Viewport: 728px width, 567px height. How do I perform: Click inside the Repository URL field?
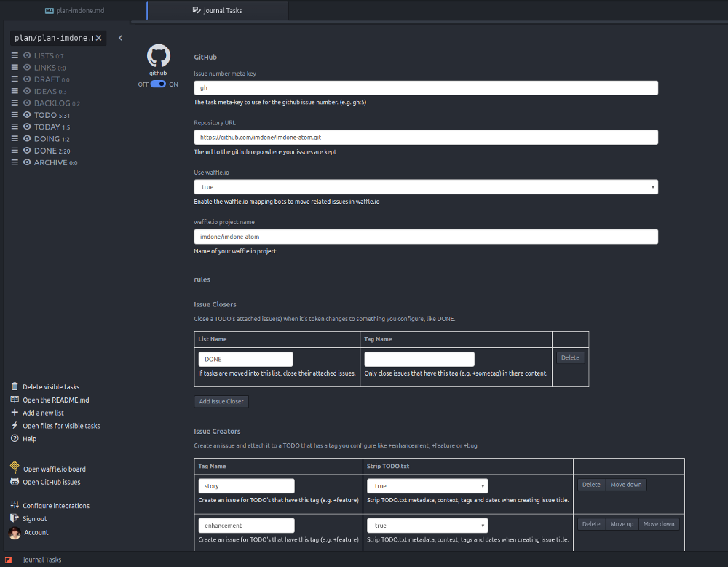pyautogui.click(x=426, y=137)
